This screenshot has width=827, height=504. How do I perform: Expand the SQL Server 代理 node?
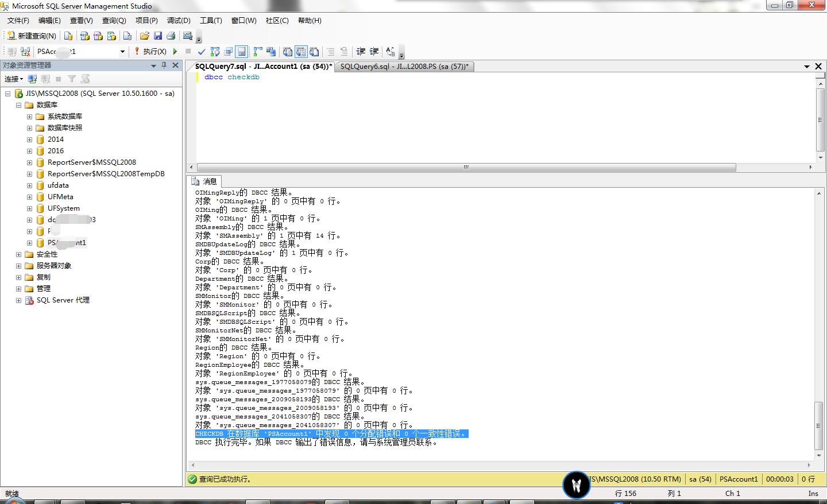[18, 300]
